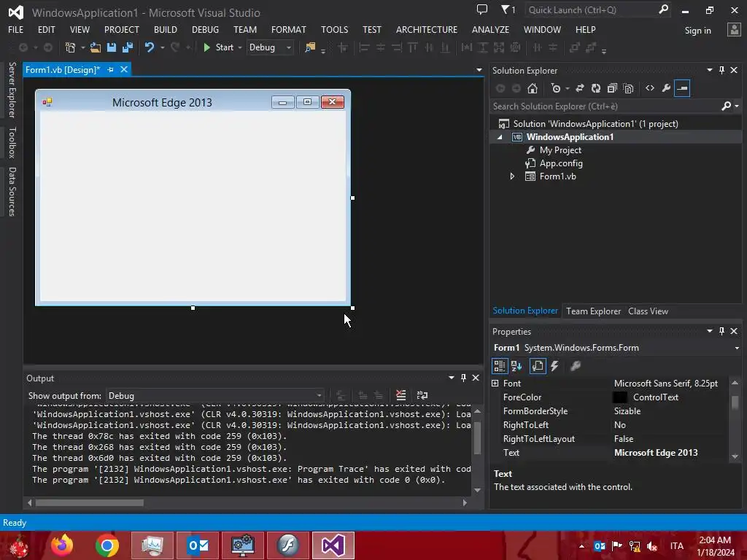
Task: Show the Properties page-list button
Action: point(538,366)
